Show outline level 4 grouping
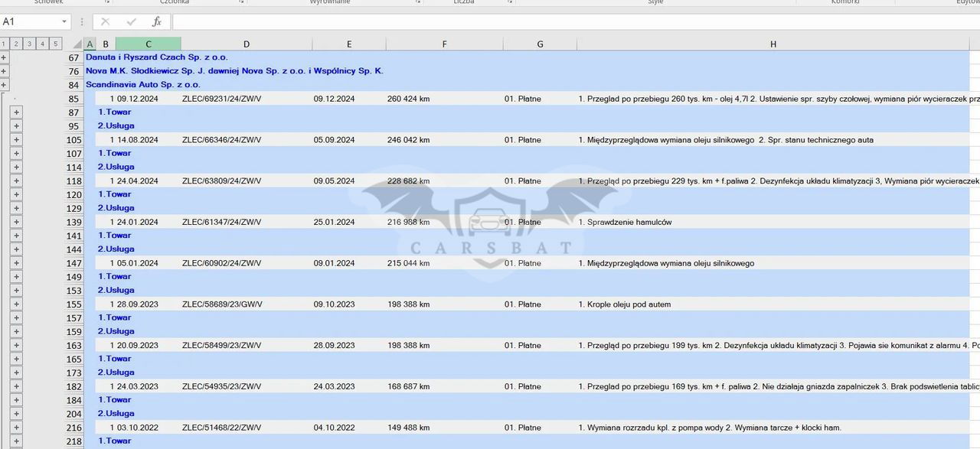Image resolution: width=980 pixels, height=449 pixels. pos(43,44)
